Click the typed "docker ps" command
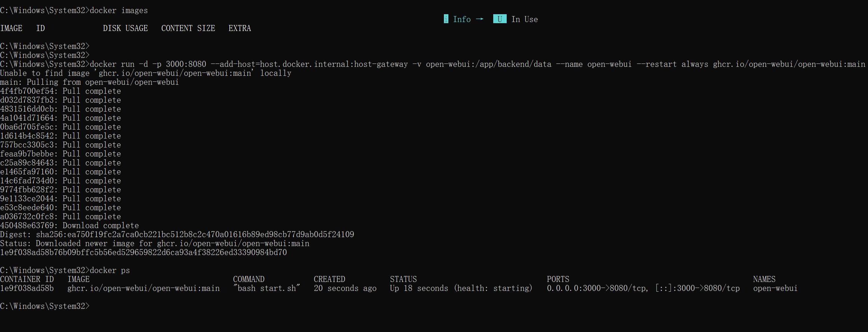The image size is (868, 332). pos(110,270)
